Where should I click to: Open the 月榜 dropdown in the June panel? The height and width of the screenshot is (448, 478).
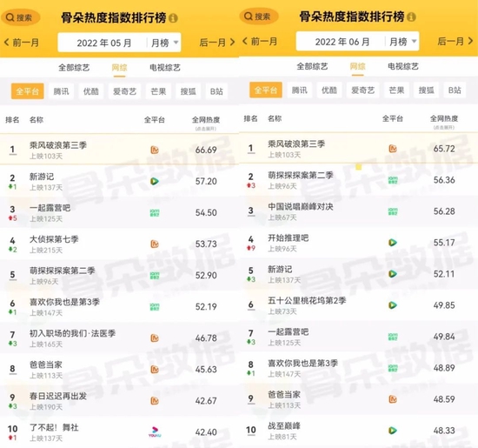pyautogui.click(x=402, y=42)
